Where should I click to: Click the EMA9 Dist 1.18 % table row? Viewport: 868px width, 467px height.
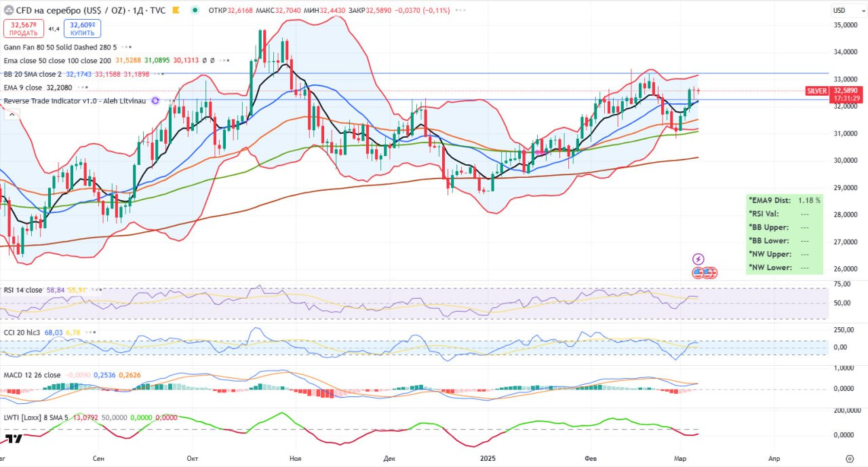[x=785, y=200]
